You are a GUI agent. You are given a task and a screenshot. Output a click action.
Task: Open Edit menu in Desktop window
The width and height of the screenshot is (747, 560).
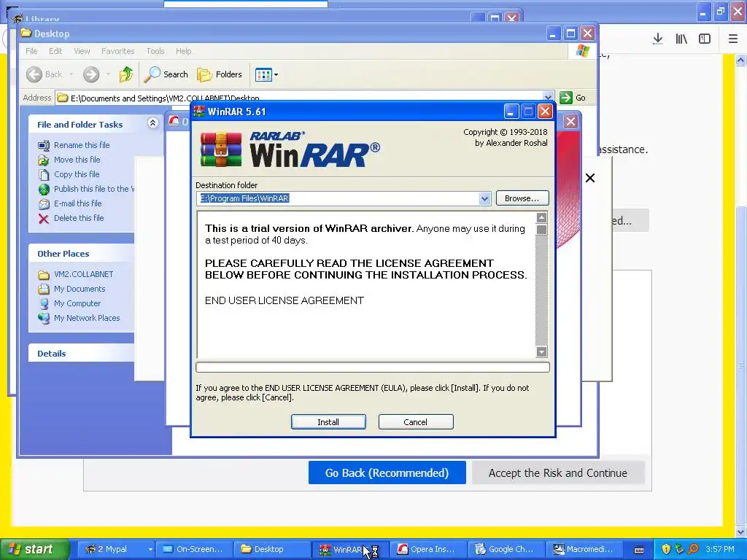coord(55,51)
